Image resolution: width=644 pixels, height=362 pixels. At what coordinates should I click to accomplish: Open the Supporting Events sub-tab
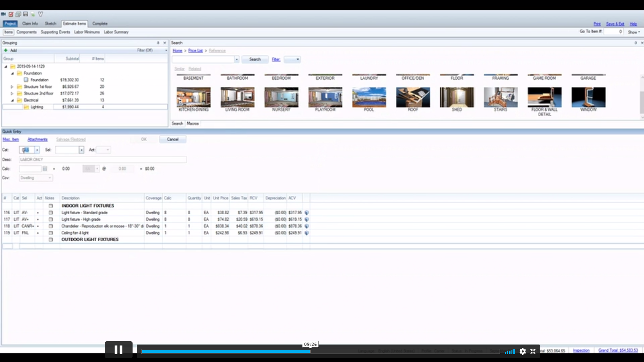click(55, 32)
